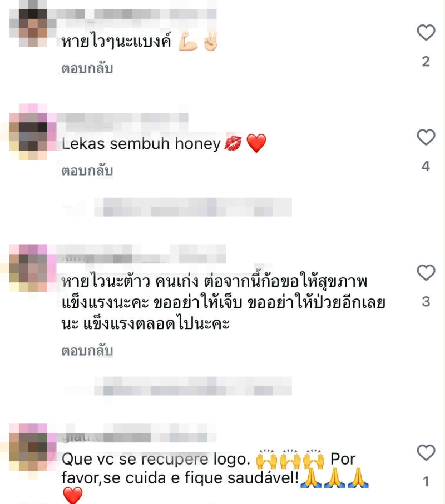Like the comment with muscle and peace emojis
This screenshot has height=504, width=445.
coord(426,32)
